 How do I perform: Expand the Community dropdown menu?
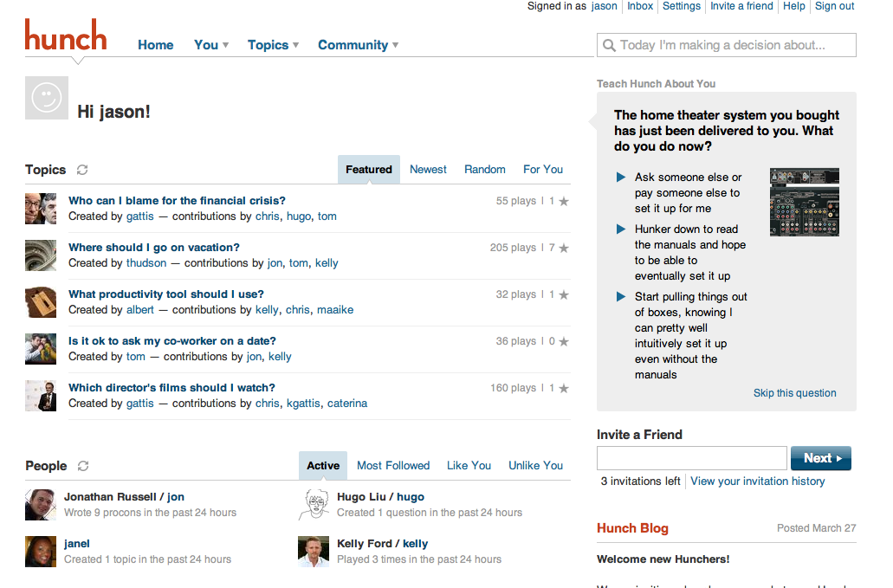(x=359, y=45)
